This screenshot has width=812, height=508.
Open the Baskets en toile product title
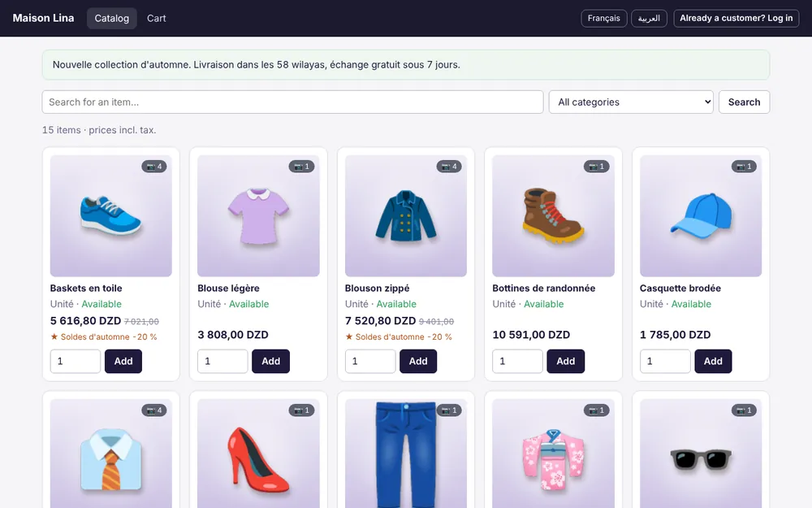[86, 289]
